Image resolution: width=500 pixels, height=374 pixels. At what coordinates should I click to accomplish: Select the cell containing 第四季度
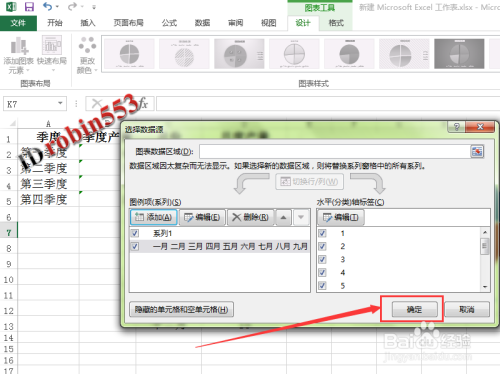coord(48,199)
